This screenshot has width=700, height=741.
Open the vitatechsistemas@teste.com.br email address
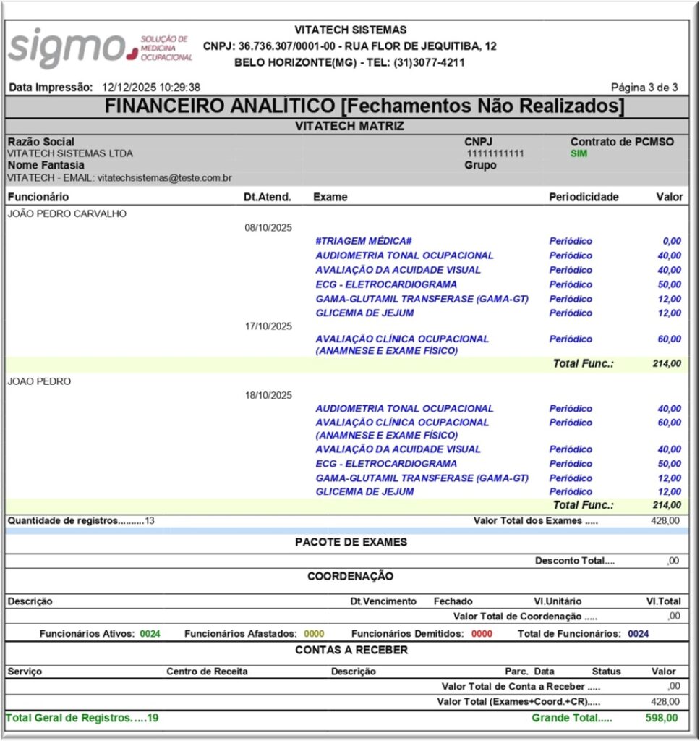point(164,177)
